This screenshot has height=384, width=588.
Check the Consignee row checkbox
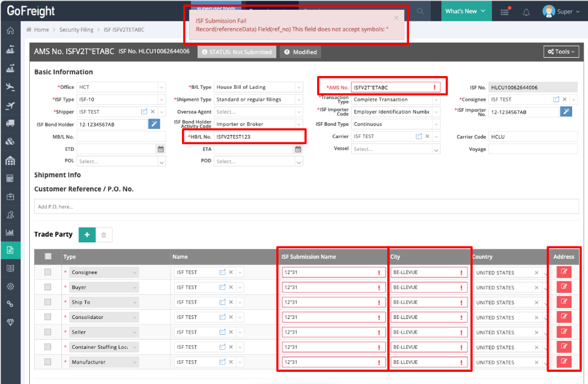[x=48, y=272]
